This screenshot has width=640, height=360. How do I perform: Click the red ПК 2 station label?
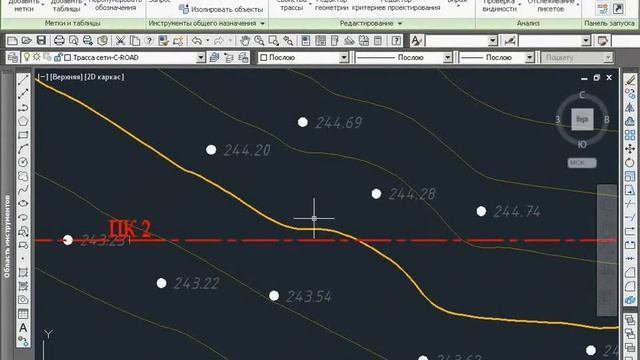[x=130, y=229]
